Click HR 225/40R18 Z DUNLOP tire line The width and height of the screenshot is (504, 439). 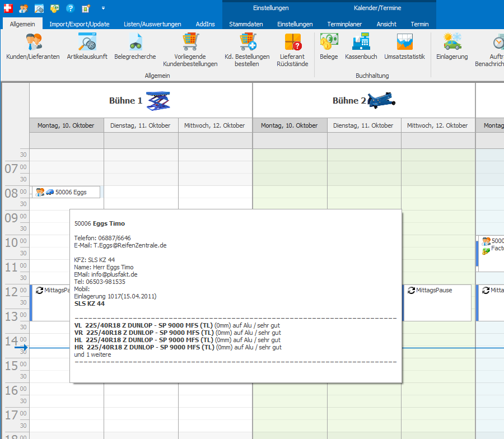[178, 347]
